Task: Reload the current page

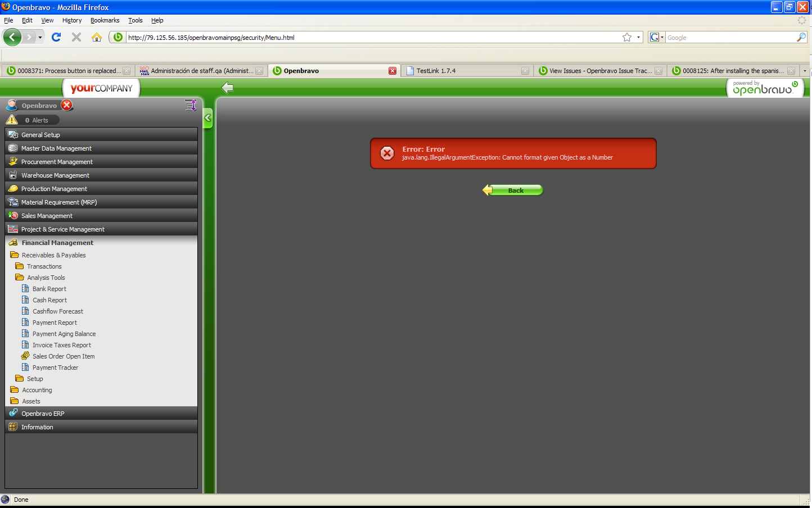Action: point(56,37)
